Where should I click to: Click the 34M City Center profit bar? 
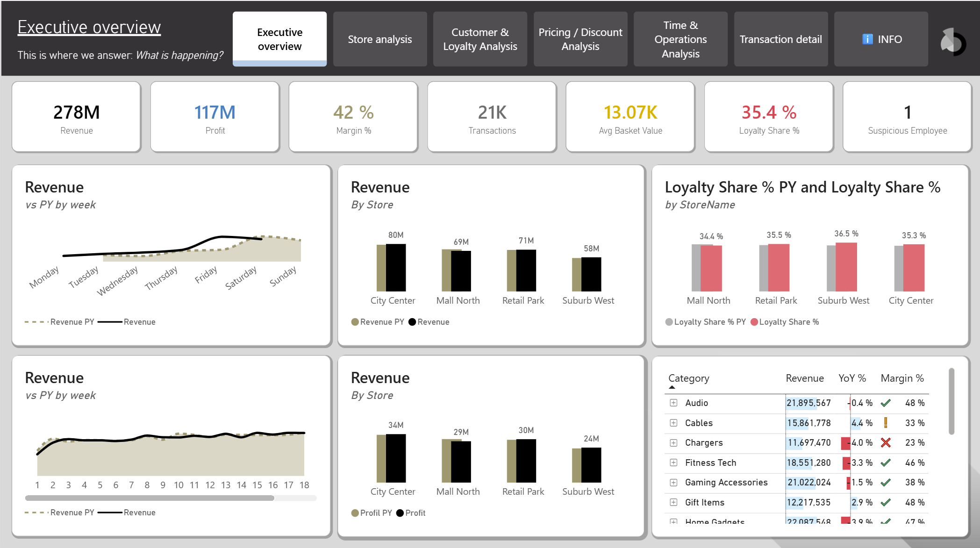click(396, 458)
